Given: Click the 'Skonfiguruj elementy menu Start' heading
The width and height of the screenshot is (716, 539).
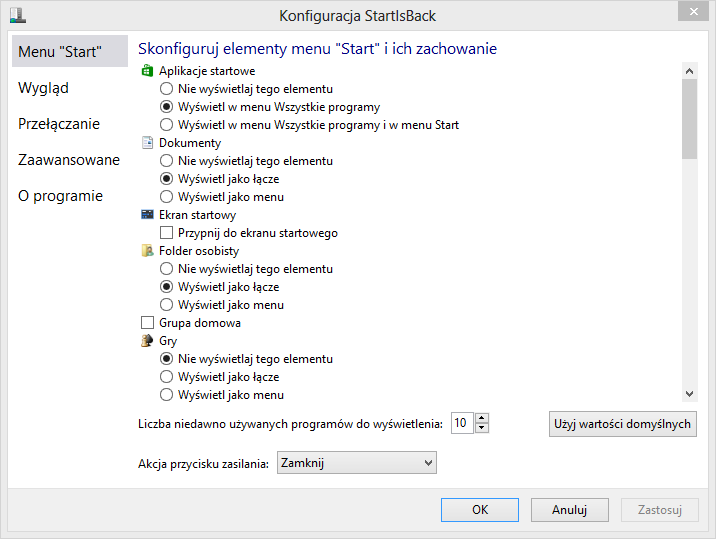Looking at the screenshot, I should (x=317, y=48).
